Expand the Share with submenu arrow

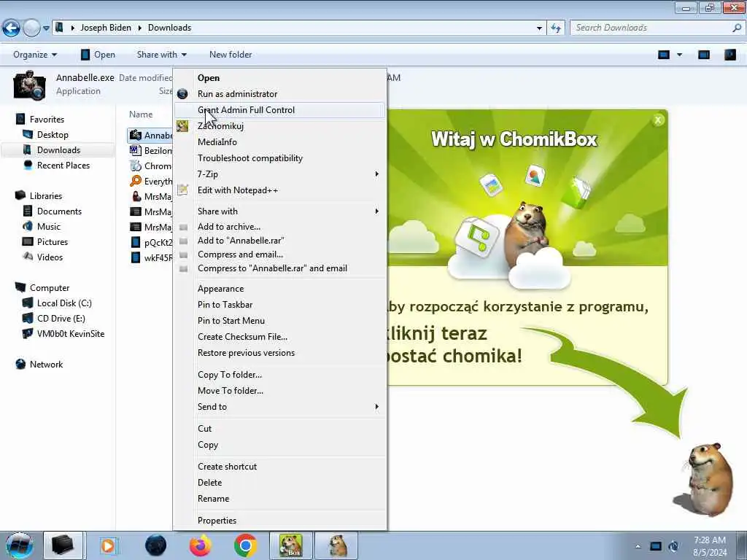[377, 211]
